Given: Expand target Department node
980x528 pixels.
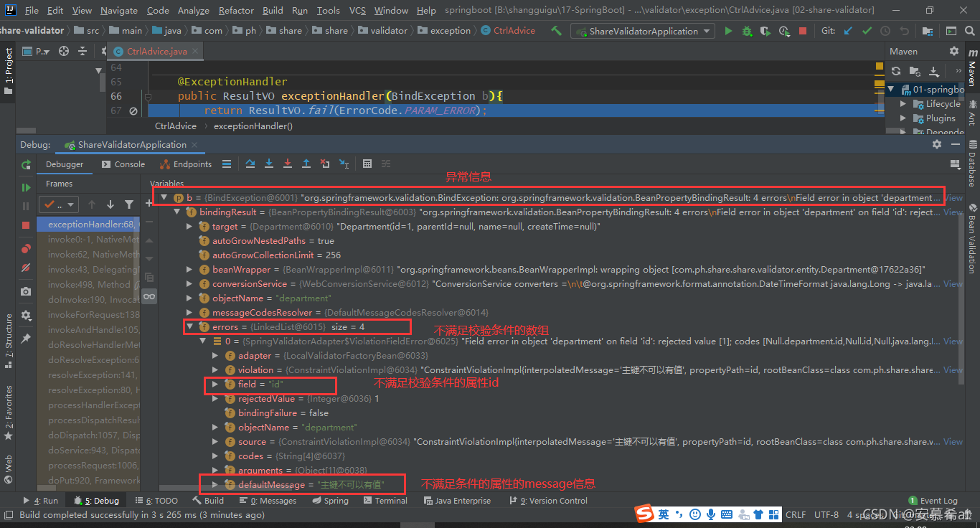Looking at the screenshot, I should (189, 226).
